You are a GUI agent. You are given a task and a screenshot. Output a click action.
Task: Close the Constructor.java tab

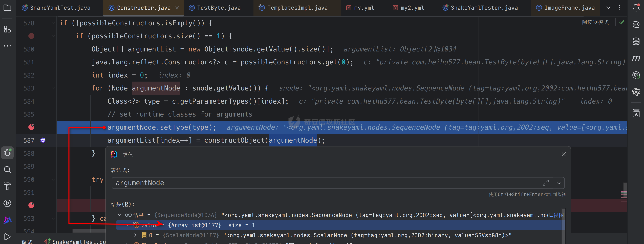click(177, 8)
